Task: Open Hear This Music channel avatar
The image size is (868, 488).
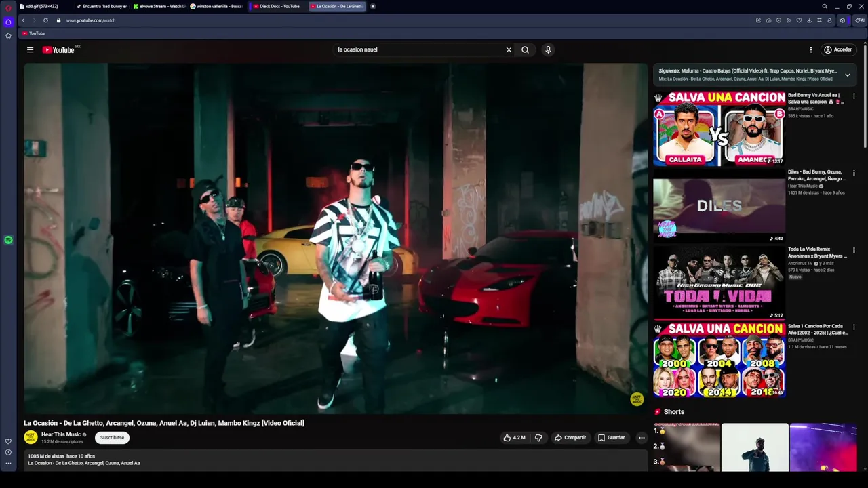Action: (31, 438)
